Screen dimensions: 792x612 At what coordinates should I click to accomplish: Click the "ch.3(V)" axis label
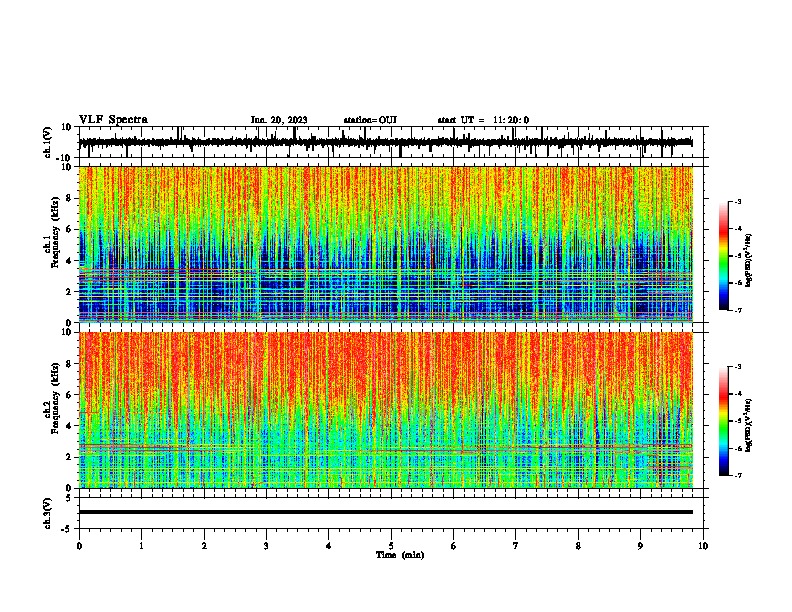click(48, 513)
